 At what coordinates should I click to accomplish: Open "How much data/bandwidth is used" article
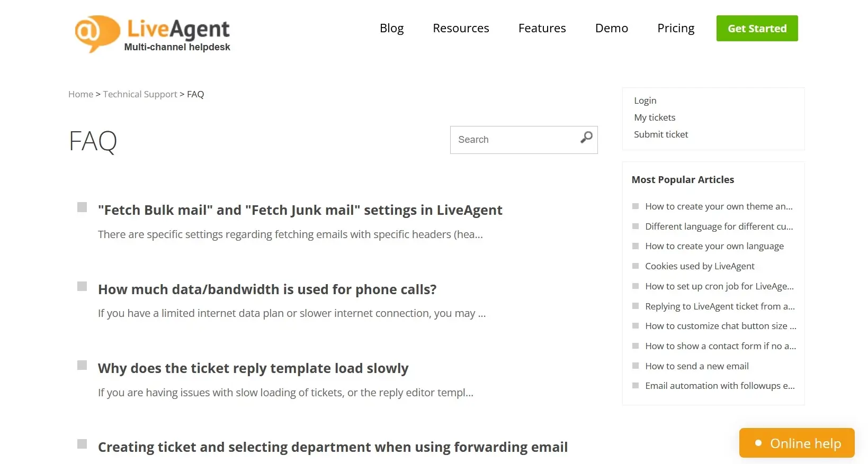click(x=267, y=289)
